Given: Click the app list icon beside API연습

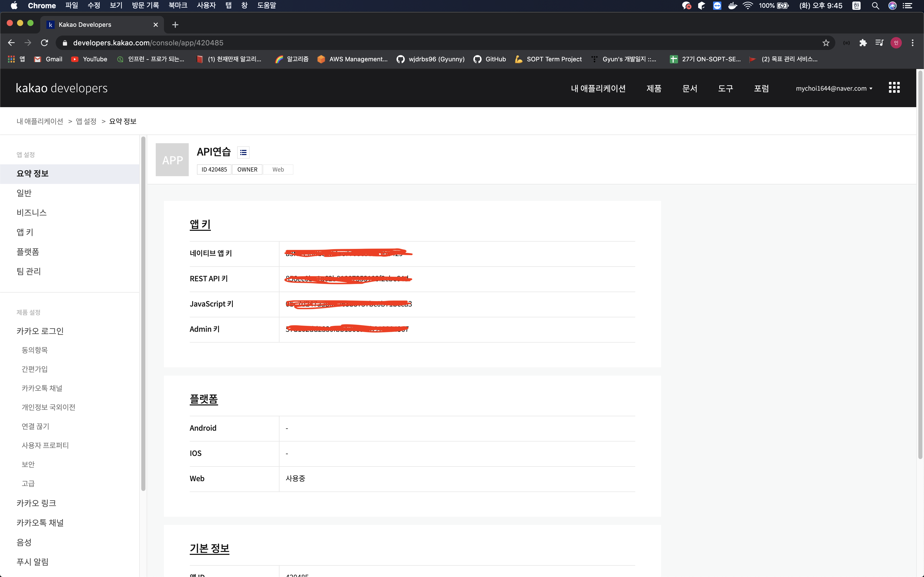Looking at the screenshot, I should 243,152.
